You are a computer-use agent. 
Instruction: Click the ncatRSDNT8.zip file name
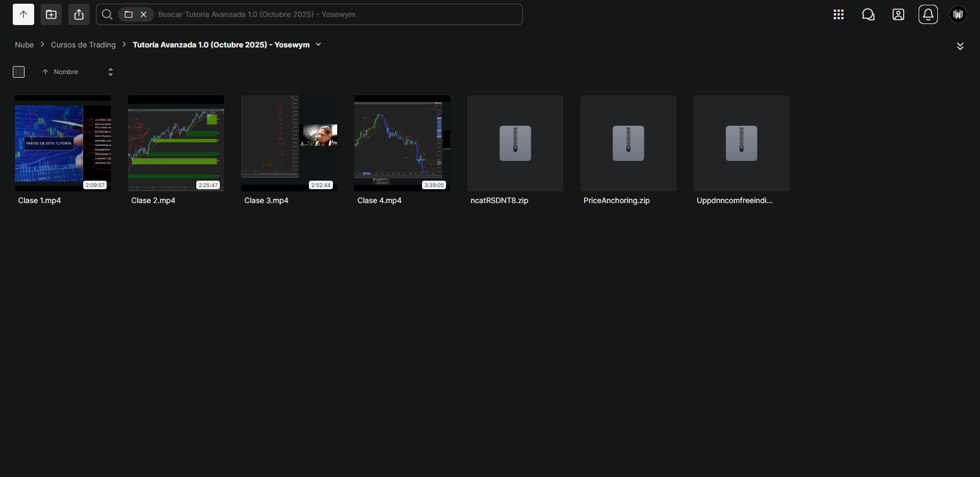click(499, 200)
